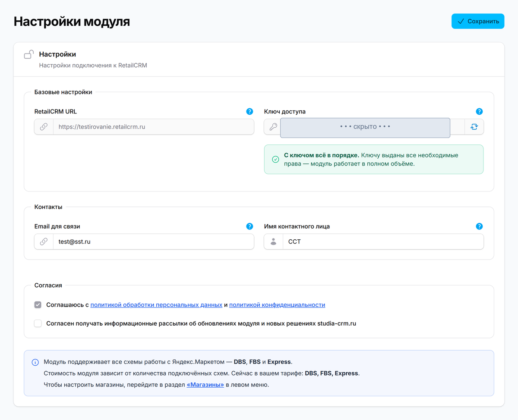518x420 pixels.
Task: Click the refresh access key icon button
Action: pos(474,127)
